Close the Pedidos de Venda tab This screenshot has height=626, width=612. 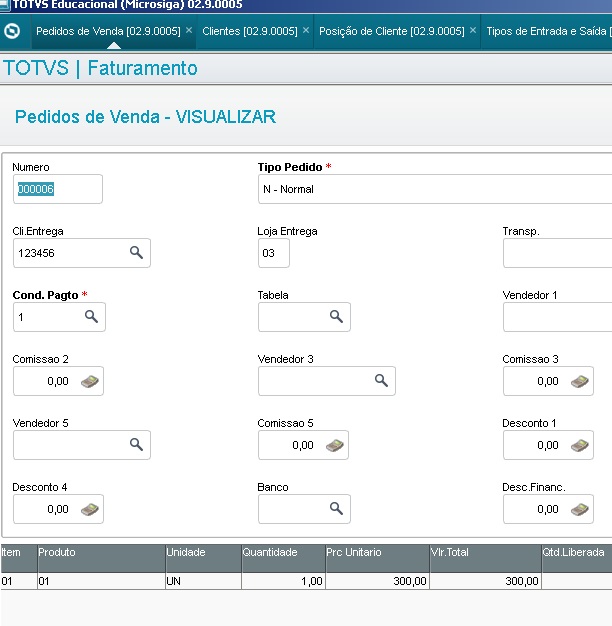[189, 30]
